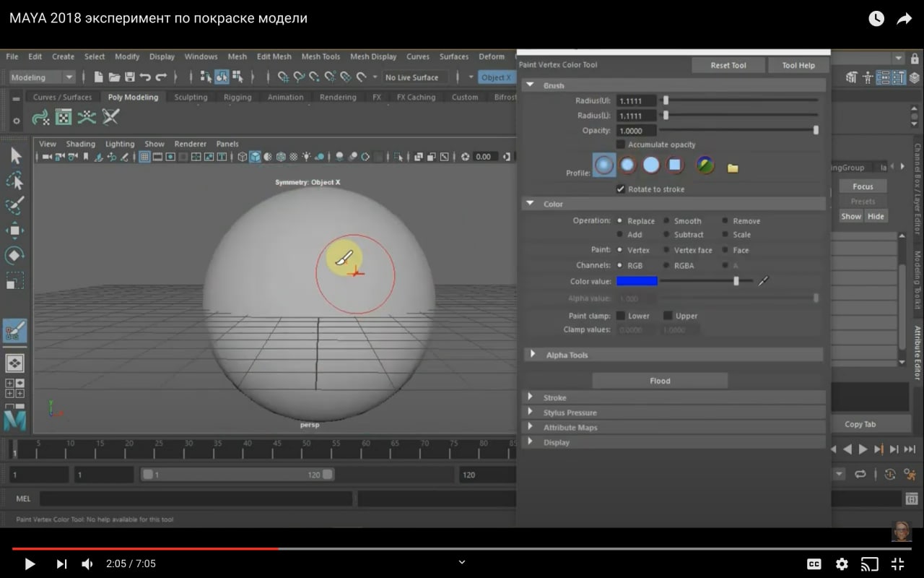Select the Smooth operation radio button
Screen dimensions: 924x578
(666, 221)
